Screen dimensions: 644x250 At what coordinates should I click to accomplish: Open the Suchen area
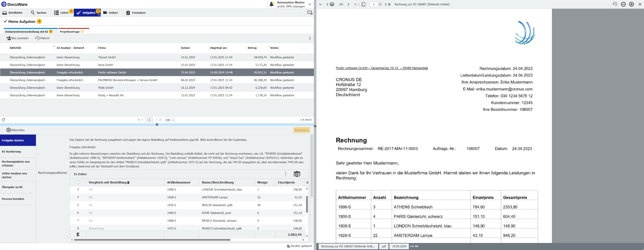click(x=38, y=13)
